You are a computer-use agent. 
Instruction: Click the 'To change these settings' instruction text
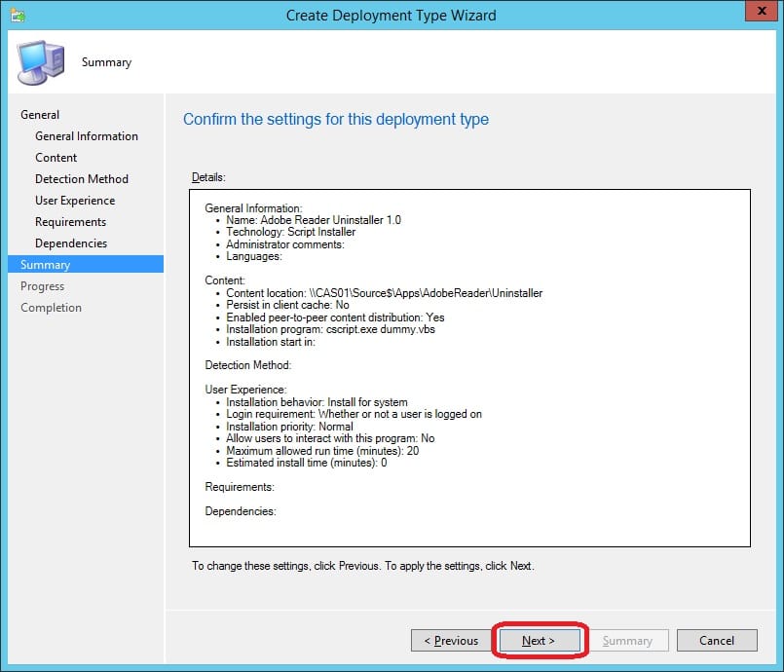click(363, 566)
